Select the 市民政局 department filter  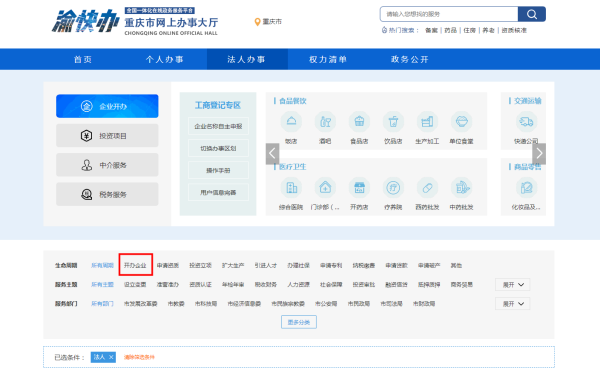tap(359, 303)
